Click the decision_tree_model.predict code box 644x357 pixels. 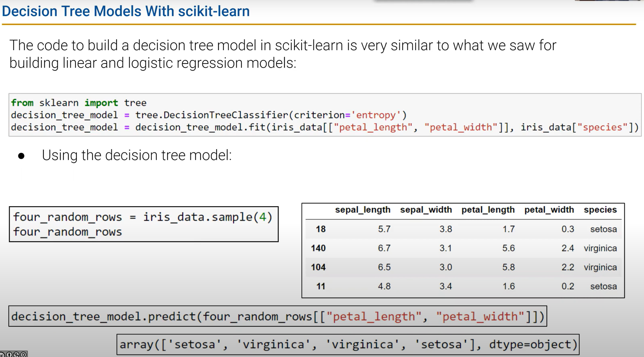point(277,317)
